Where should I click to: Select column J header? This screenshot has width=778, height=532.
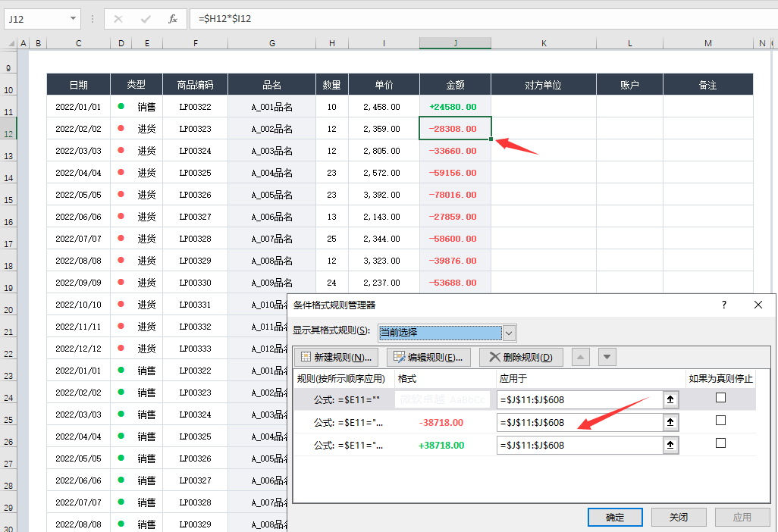[455, 43]
